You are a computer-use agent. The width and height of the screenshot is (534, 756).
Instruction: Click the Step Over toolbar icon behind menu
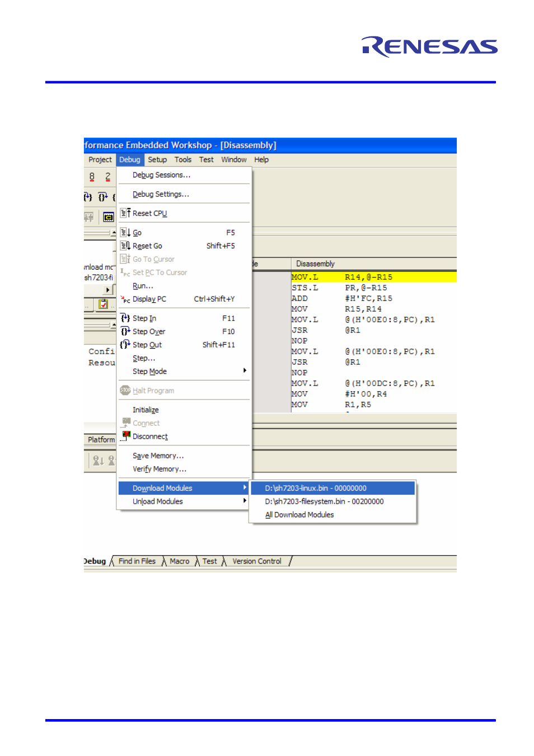point(103,197)
